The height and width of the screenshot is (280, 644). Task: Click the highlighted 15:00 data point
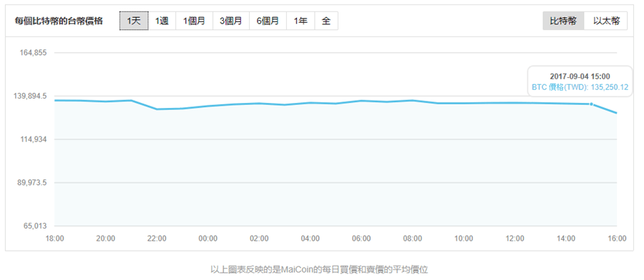point(592,104)
